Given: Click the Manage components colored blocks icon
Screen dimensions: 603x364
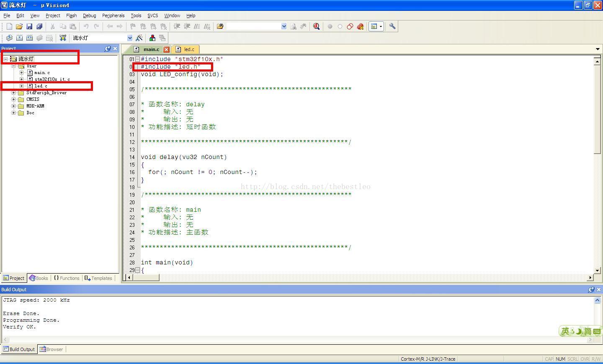Looking at the screenshot, I should 152,38.
